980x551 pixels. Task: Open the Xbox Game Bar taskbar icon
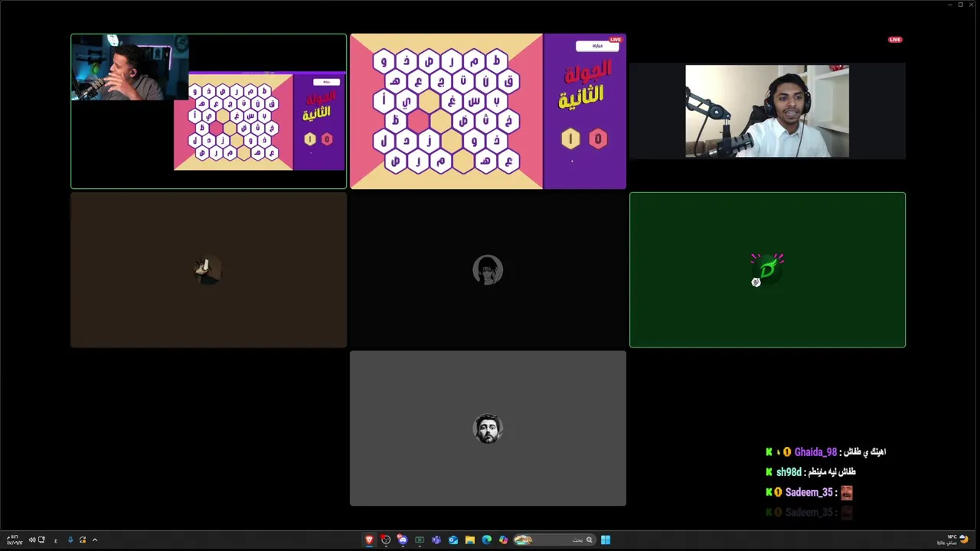420,540
